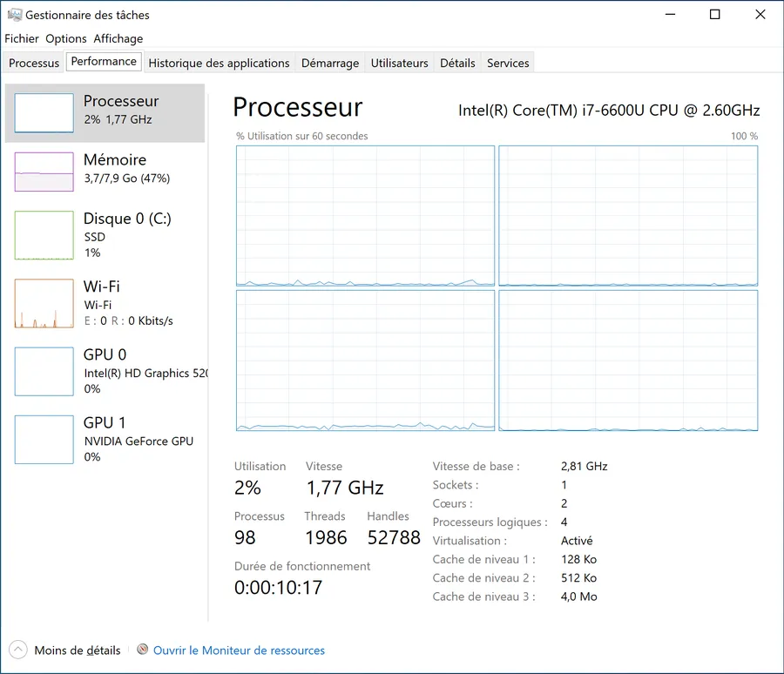The height and width of the screenshot is (674, 784).
Task: Click the Moins de détails chevron icon
Action: [18, 650]
